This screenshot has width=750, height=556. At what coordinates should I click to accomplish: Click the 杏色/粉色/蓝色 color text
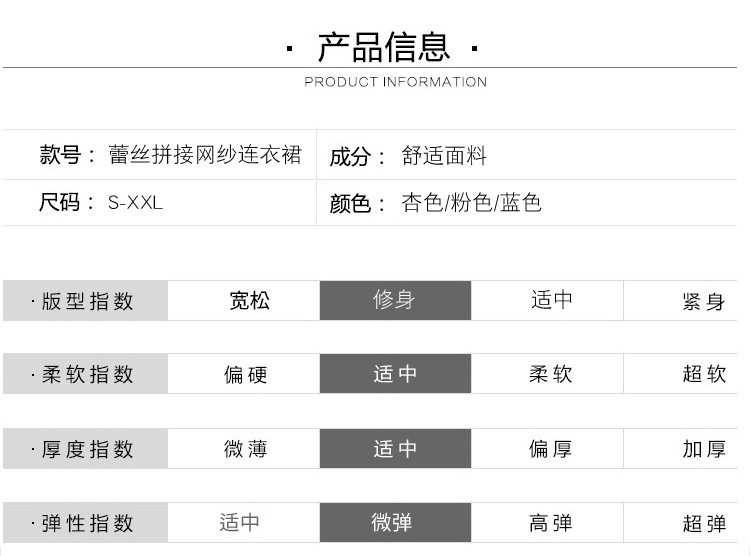point(472,203)
